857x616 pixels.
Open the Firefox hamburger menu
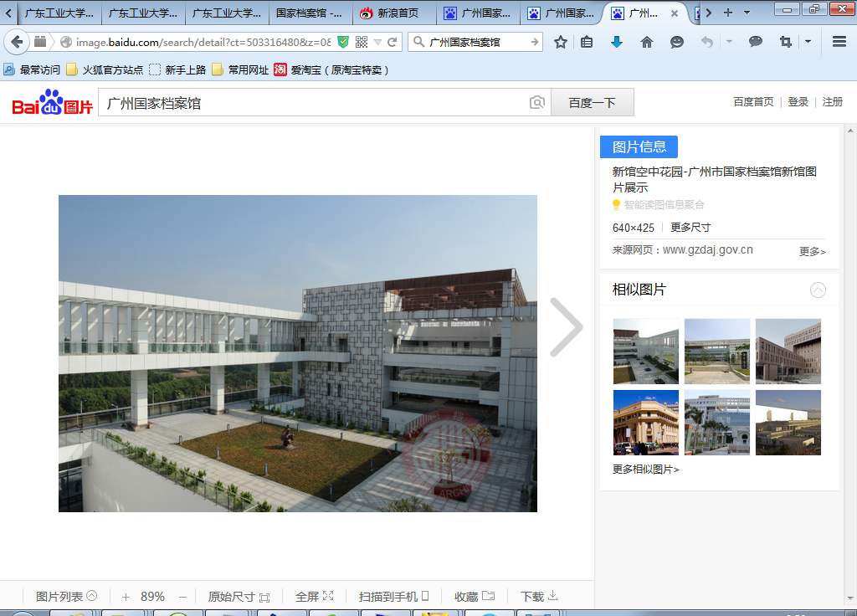pyautogui.click(x=839, y=42)
